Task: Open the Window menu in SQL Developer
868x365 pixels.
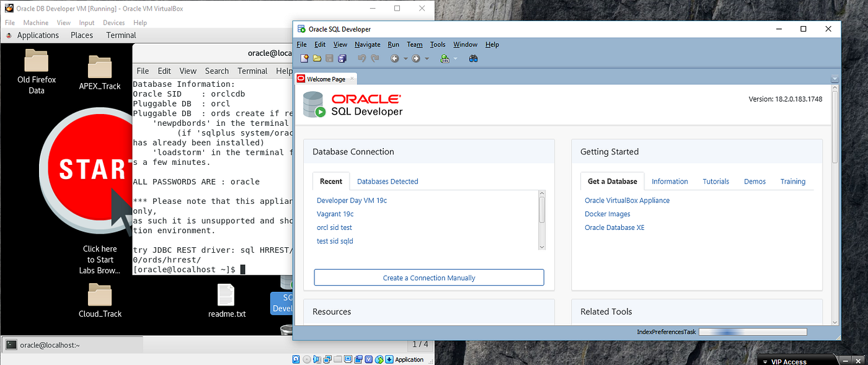Action: point(465,45)
